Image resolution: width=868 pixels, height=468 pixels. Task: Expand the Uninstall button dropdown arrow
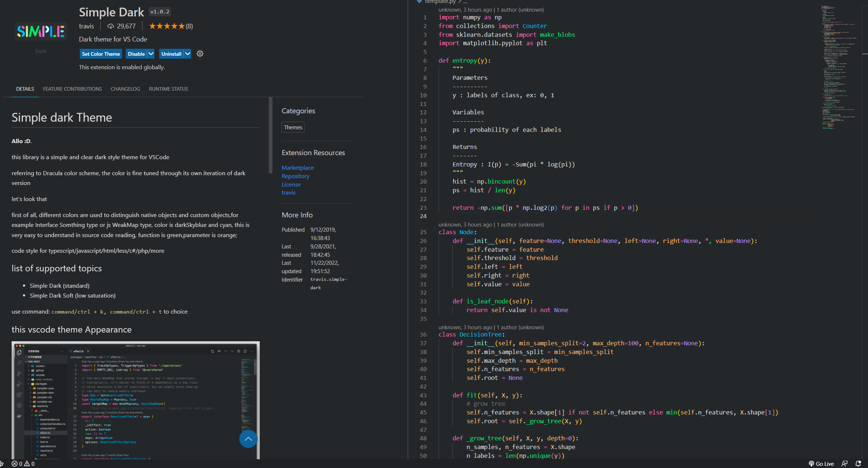[x=188, y=54]
